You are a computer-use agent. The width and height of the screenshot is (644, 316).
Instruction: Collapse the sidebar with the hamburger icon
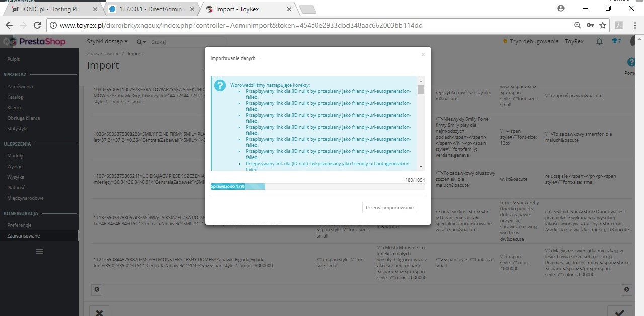(x=40, y=251)
